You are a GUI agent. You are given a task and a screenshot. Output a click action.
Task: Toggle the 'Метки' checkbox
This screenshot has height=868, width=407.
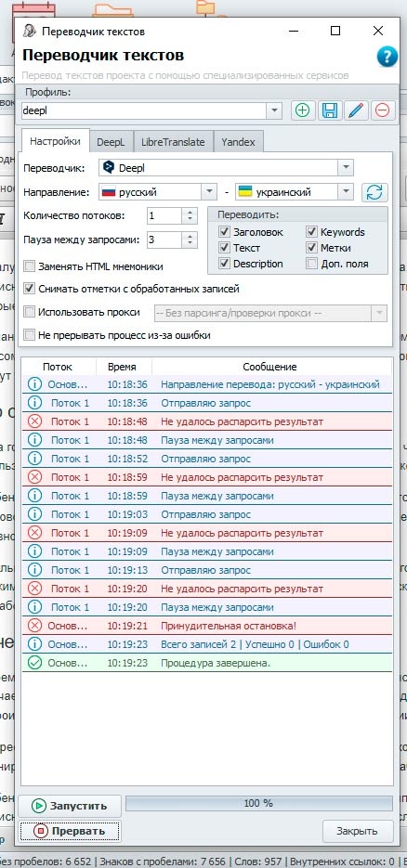pyautogui.click(x=312, y=248)
